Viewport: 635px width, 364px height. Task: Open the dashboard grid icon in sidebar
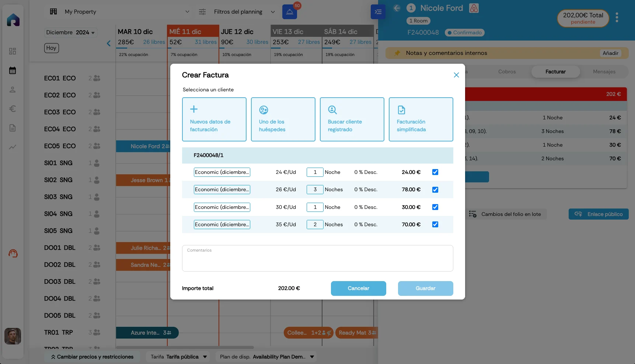[x=13, y=51]
